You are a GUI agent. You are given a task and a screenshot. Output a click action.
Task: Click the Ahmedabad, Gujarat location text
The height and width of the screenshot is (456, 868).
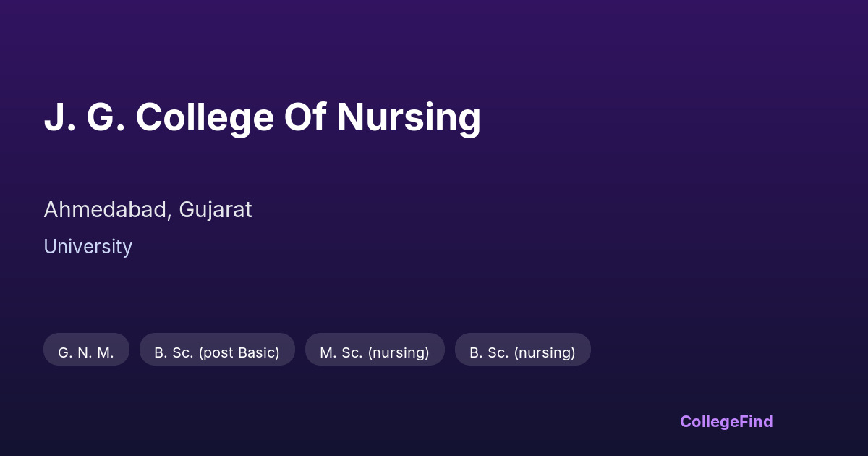pos(148,210)
